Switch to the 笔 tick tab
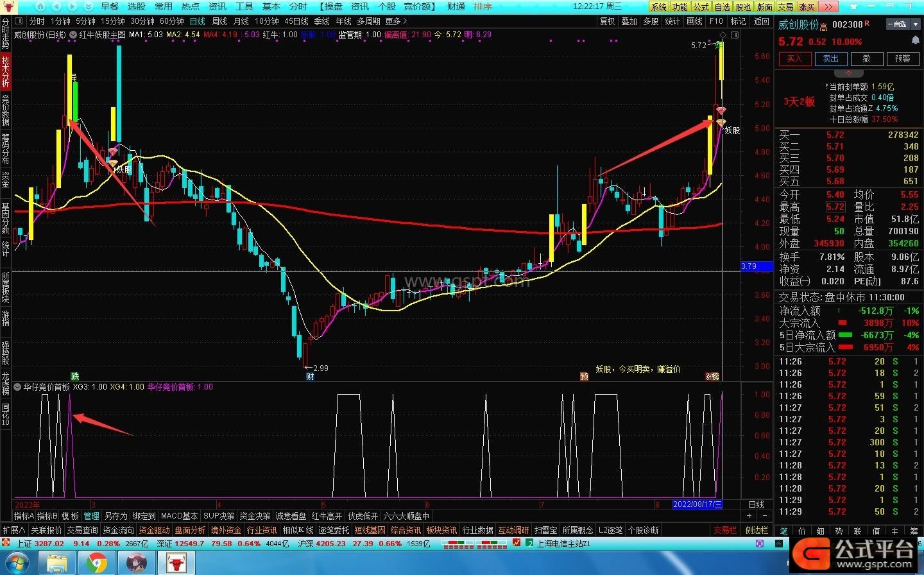The height and width of the screenshot is (575, 924). coord(783,531)
